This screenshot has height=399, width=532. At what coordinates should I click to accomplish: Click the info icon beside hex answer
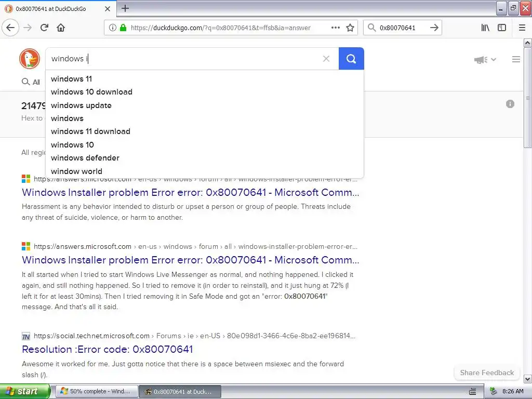coord(510,104)
